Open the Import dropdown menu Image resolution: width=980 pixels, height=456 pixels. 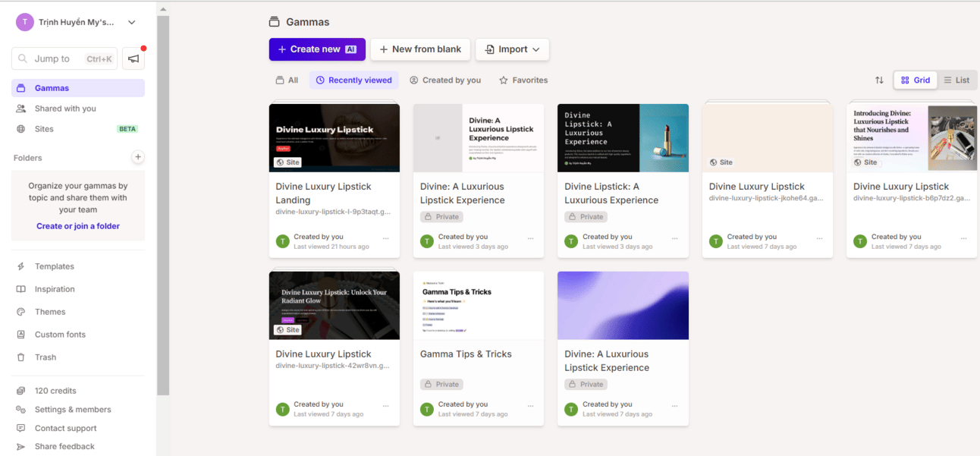(512, 49)
